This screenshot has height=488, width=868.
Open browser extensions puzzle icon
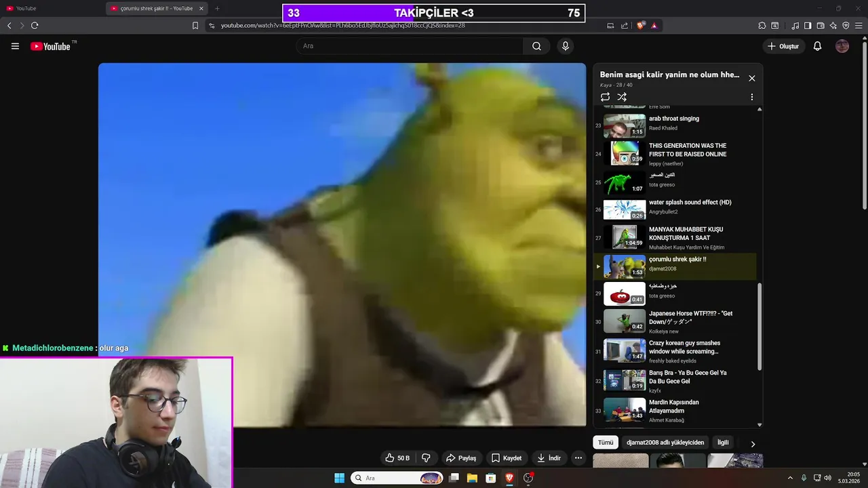coord(762,26)
